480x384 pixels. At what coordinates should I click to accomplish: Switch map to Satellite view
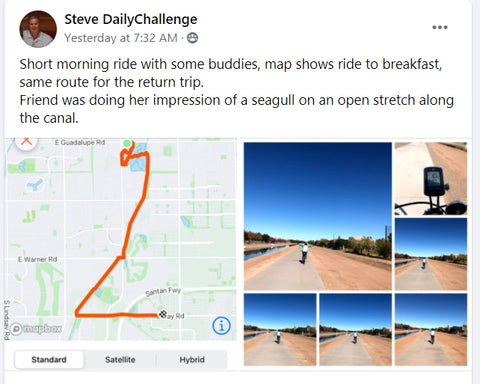(x=120, y=360)
